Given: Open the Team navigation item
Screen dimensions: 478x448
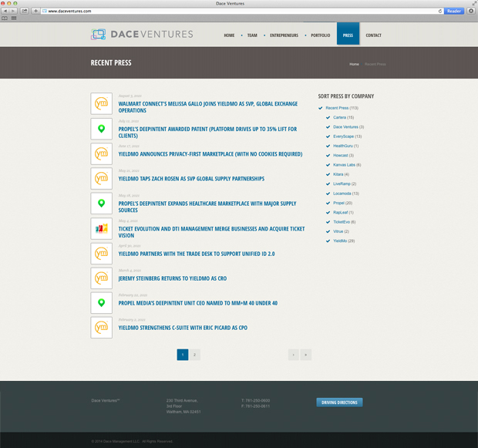Looking at the screenshot, I should pos(252,35).
